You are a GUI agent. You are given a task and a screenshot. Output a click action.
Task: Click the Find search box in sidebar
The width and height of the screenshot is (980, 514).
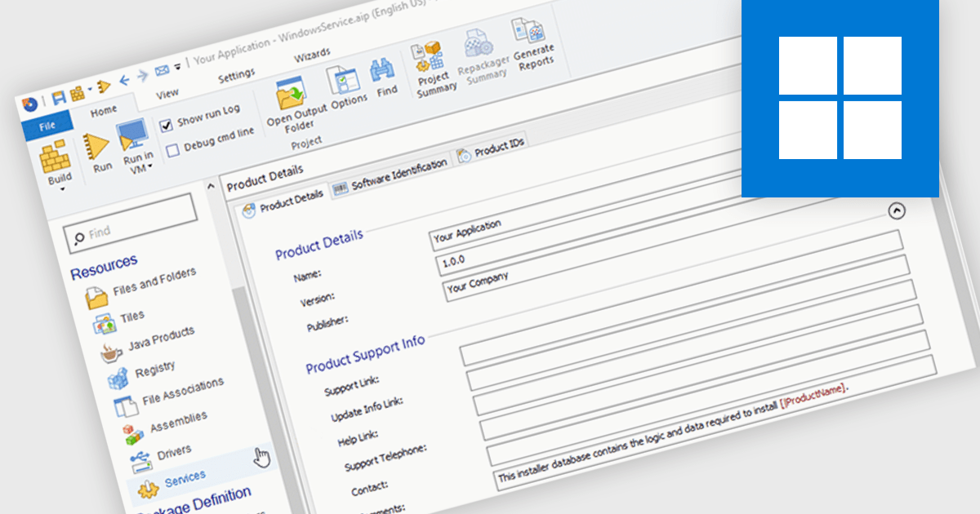point(131,224)
